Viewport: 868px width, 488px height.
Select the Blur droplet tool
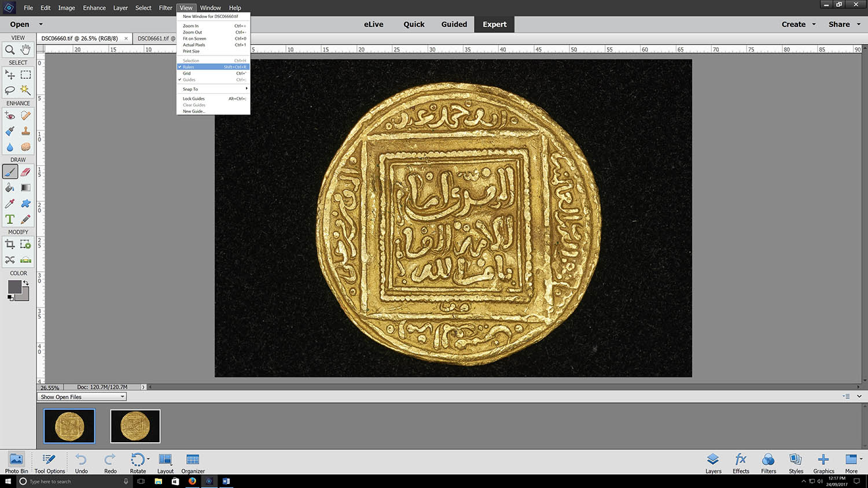tap(10, 147)
